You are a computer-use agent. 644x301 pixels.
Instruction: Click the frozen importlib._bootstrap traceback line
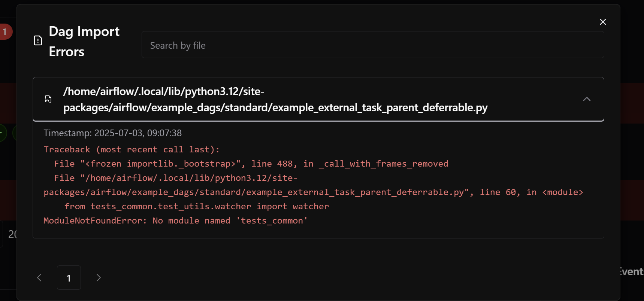(x=251, y=164)
